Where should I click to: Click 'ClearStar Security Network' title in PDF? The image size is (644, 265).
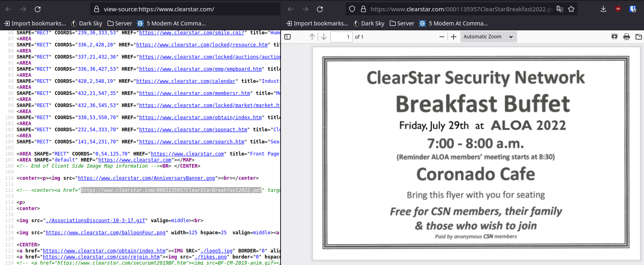coord(476,78)
